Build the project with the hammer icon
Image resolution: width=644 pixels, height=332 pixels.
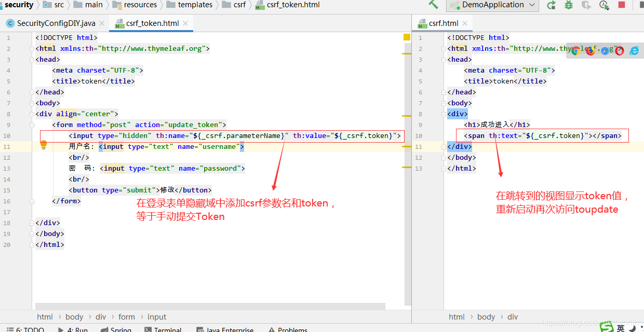click(x=433, y=5)
